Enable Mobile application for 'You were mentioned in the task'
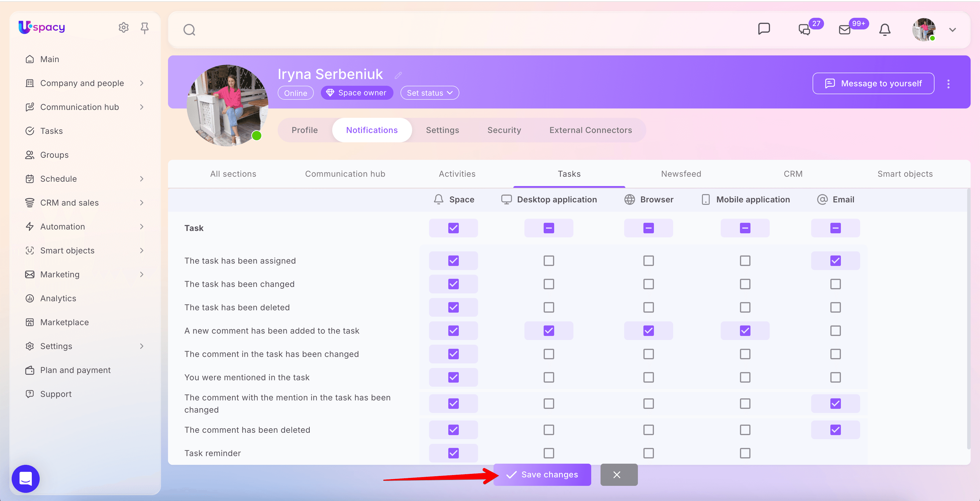The height and width of the screenshot is (501, 980). (745, 377)
